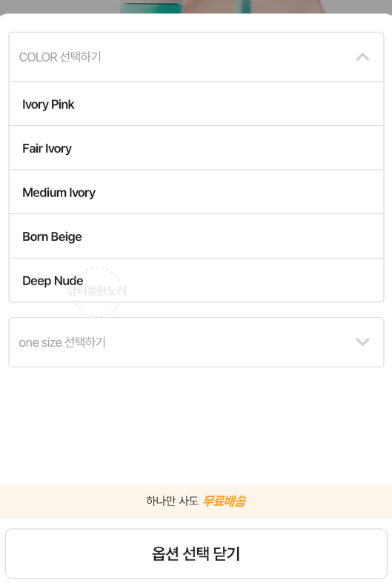Click the 뷰티풀한노리 watermark text
Screen dimensions: 392x583
coord(97,290)
